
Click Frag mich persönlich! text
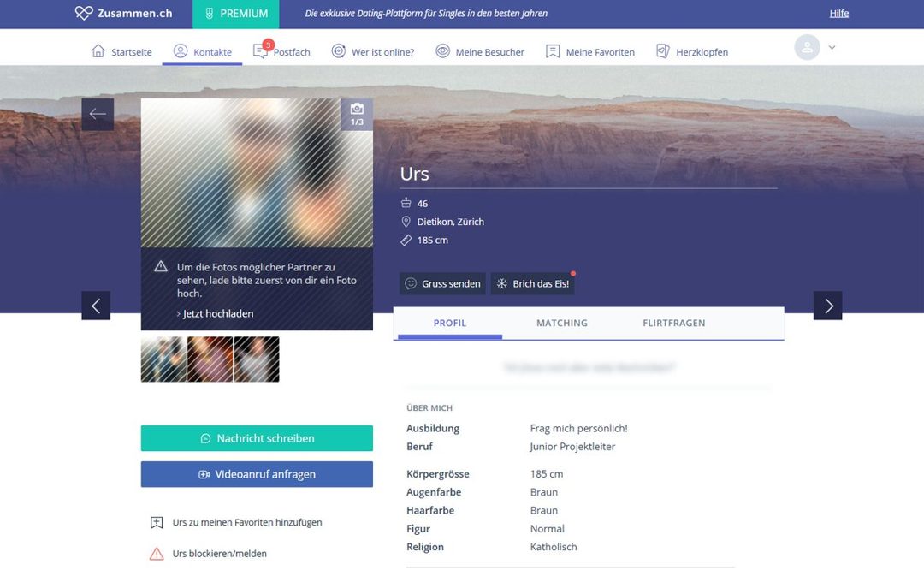578,429
